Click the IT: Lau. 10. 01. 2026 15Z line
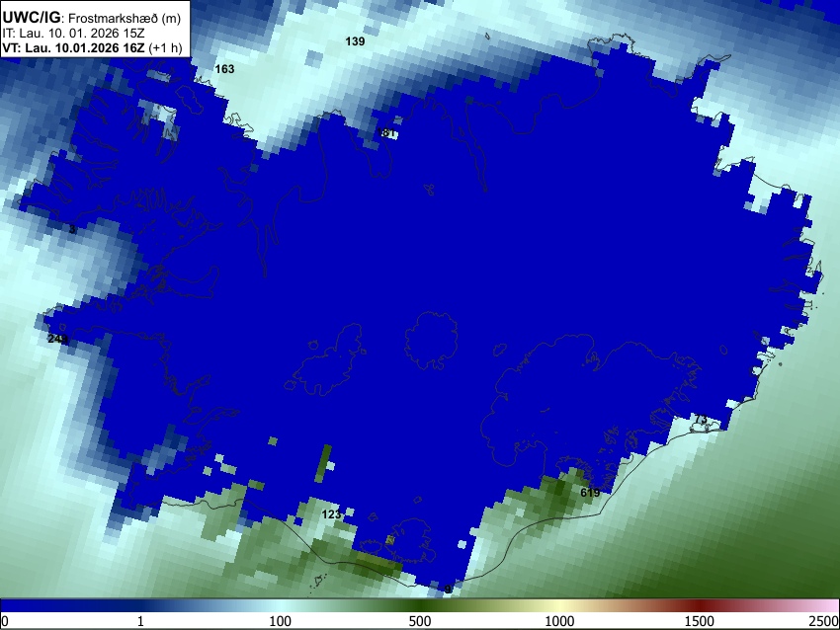 point(73,34)
